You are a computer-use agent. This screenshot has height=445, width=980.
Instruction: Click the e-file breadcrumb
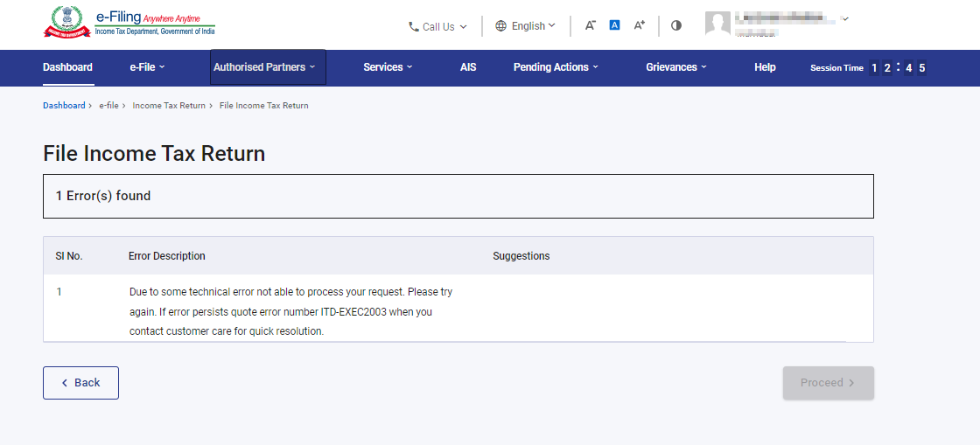coord(108,106)
